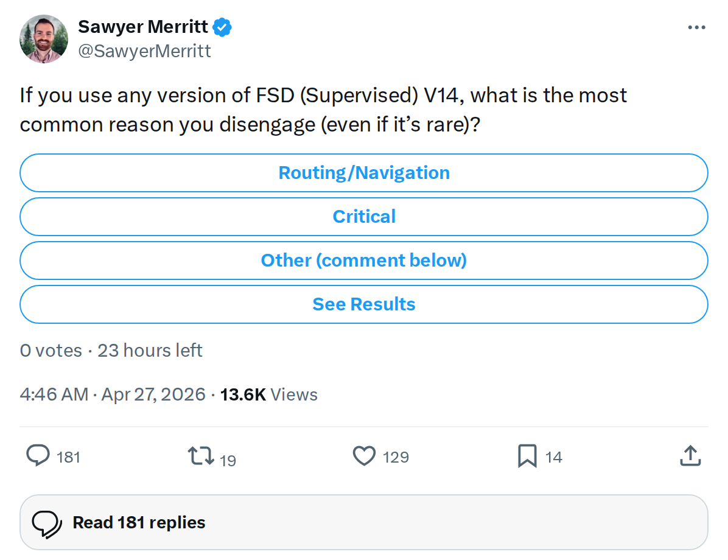Click the @SawyerMerritt handle
This screenshot has height=560, width=728.
(x=145, y=51)
